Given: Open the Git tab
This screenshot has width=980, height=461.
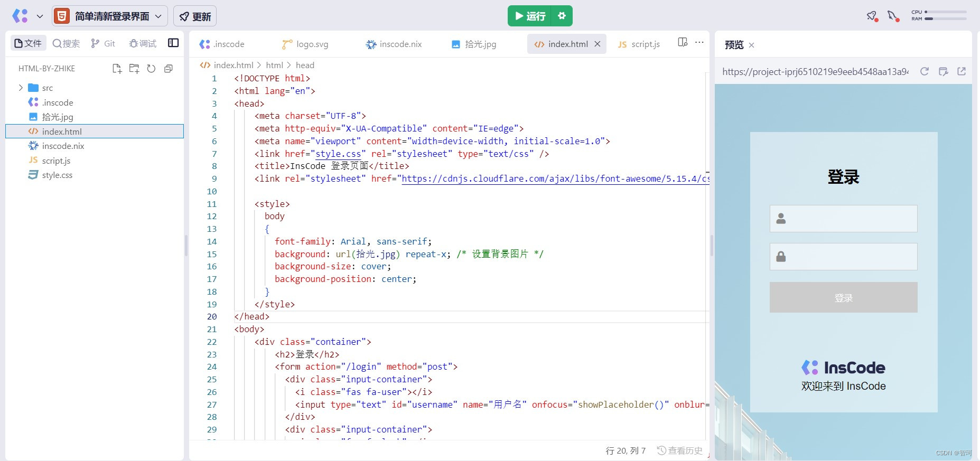Looking at the screenshot, I should coord(103,43).
